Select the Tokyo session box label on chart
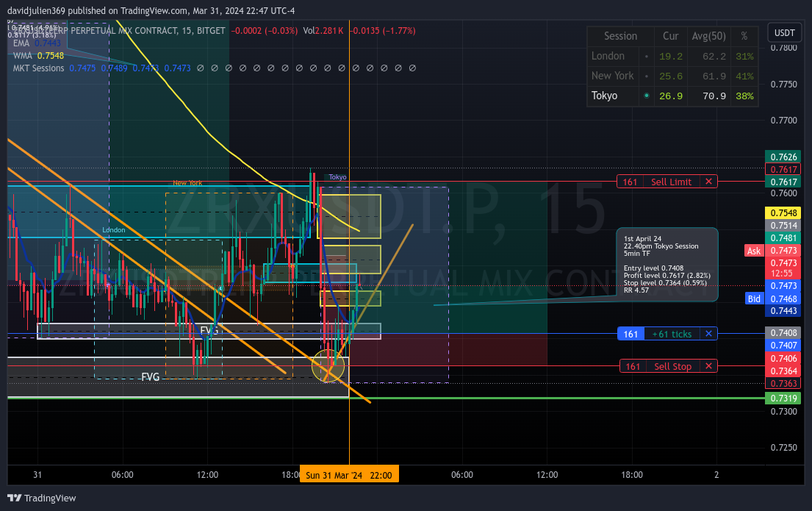This screenshot has width=812, height=511. point(337,177)
